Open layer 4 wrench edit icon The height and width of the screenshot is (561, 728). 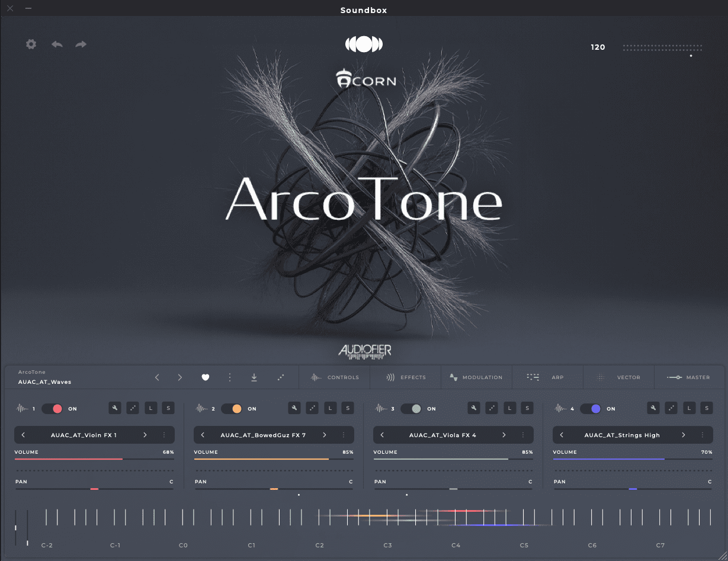click(x=653, y=408)
